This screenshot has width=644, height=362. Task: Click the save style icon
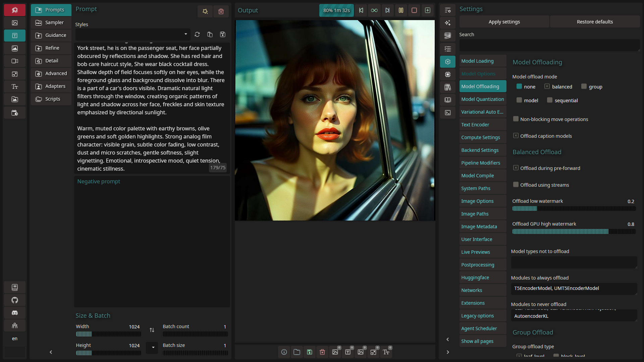[222, 35]
